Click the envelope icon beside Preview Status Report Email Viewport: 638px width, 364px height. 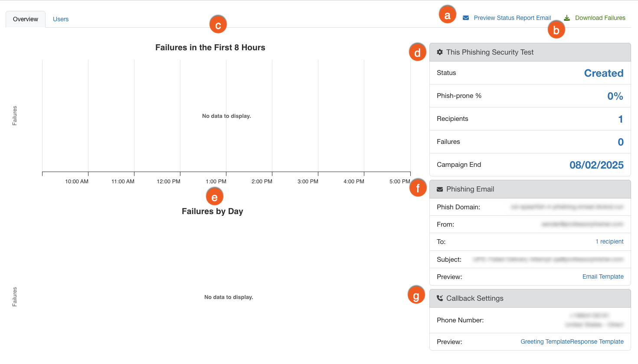pos(466,18)
